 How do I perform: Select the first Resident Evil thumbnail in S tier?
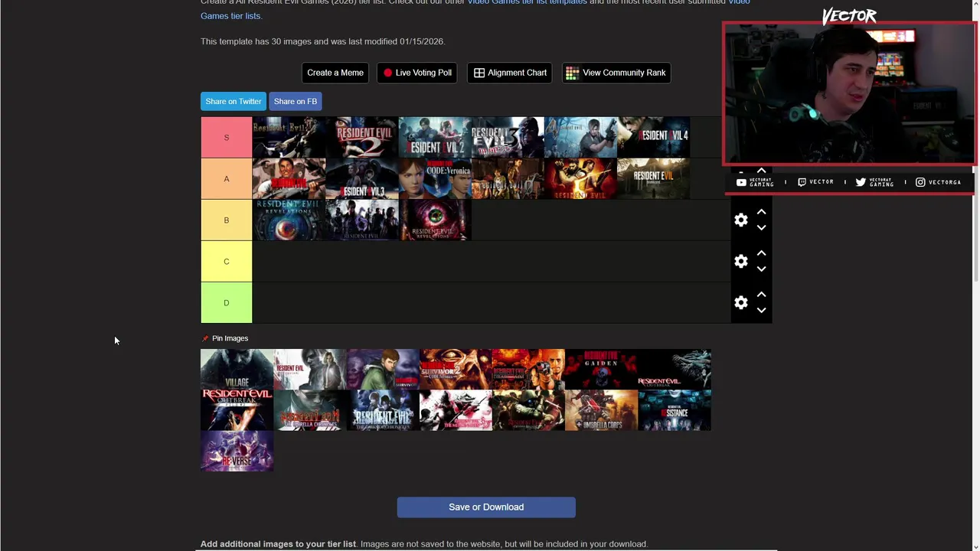point(289,137)
